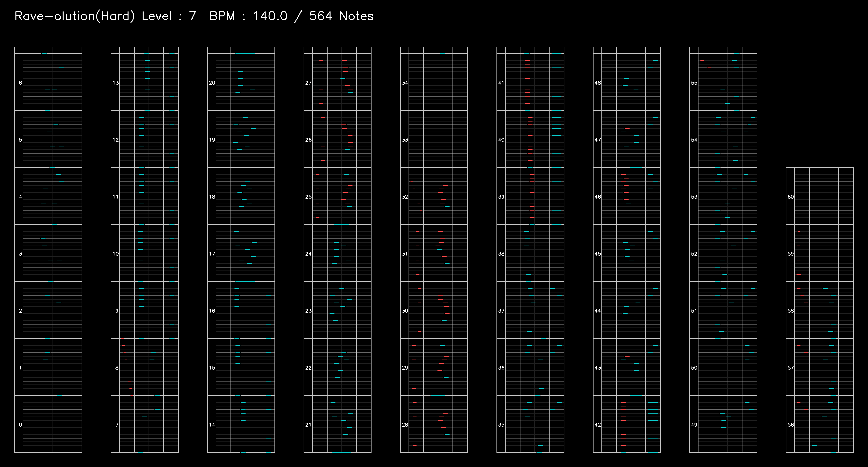
Task: Select measure number 27 label
Action: [x=308, y=83]
